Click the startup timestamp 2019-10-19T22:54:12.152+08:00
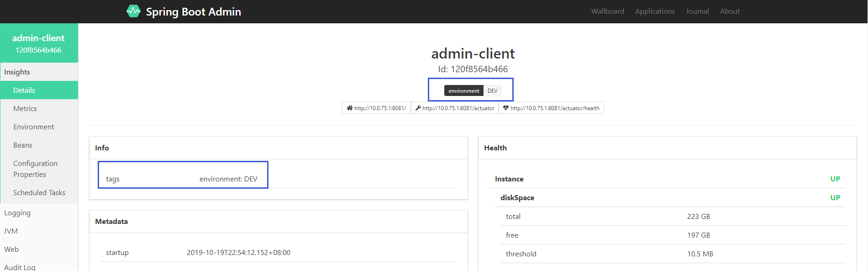Screen dimensions: 868x271 238,252
